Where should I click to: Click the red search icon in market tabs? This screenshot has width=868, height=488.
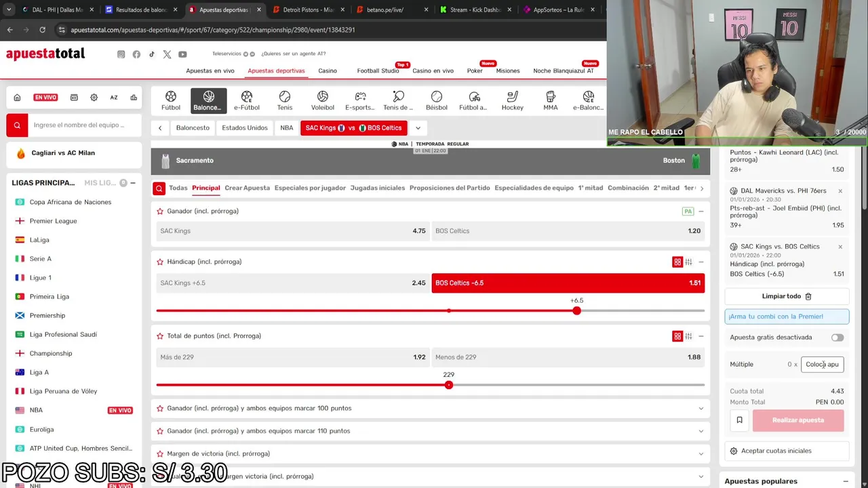pos(159,188)
